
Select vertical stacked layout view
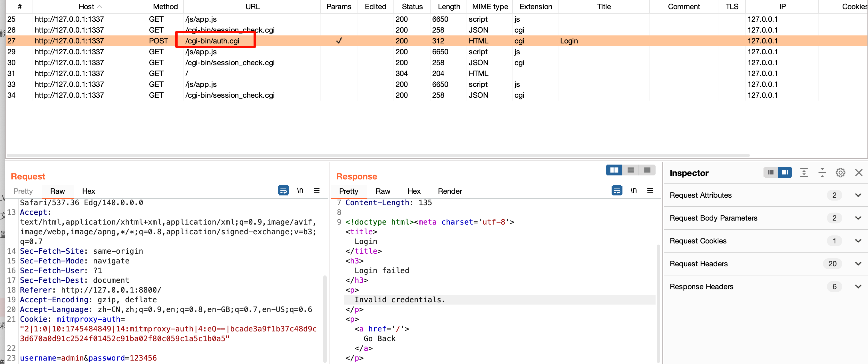(x=630, y=170)
